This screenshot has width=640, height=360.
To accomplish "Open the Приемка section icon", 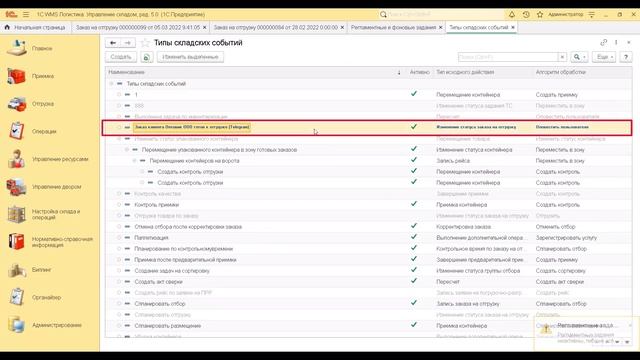I will point(17,76).
